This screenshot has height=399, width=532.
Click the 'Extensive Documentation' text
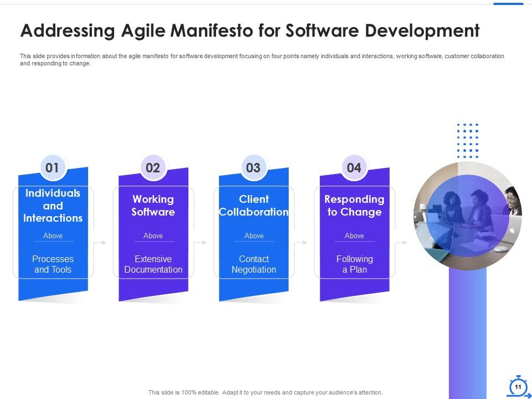tap(153, 264)
